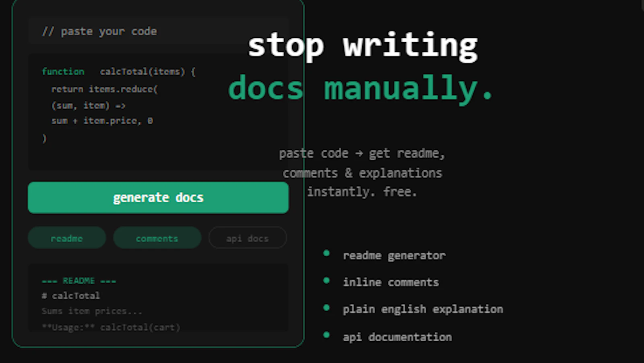Click the 'api documentation' feature item
The height and width of the screenshot is (363, 644).
pyautogui.click(x=397, y=337)
